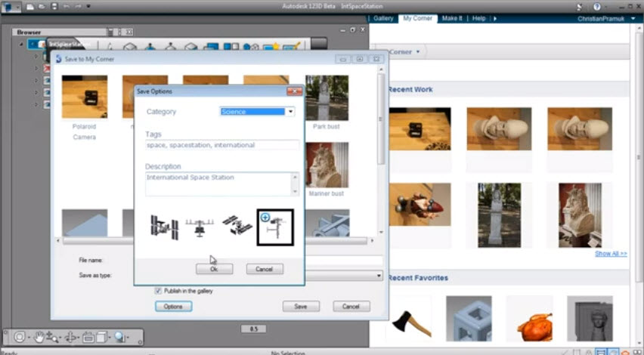The width and height of the screenshot is (644, 355).
Task: Select the Pan hand tool in navigation bar
Action: [39, 338]
